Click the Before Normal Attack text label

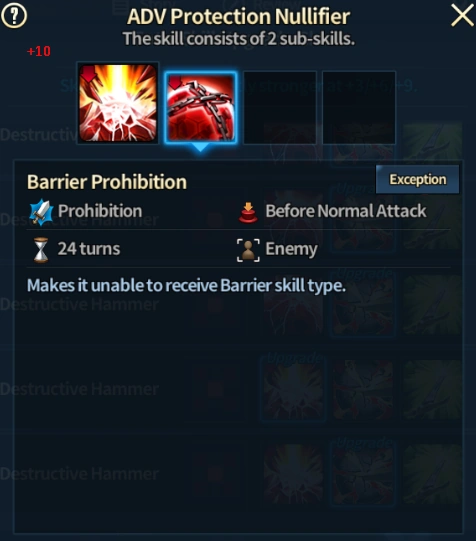[346, 211]
